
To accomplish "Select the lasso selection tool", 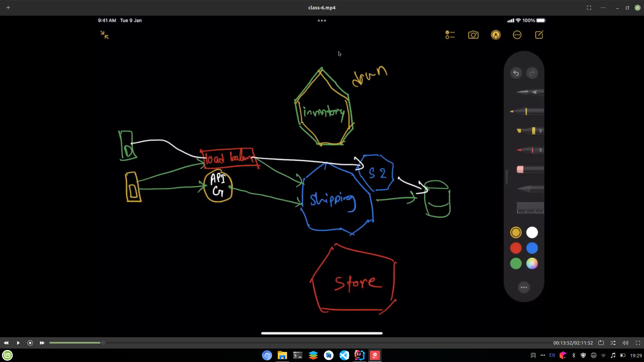I will point(530,189).
